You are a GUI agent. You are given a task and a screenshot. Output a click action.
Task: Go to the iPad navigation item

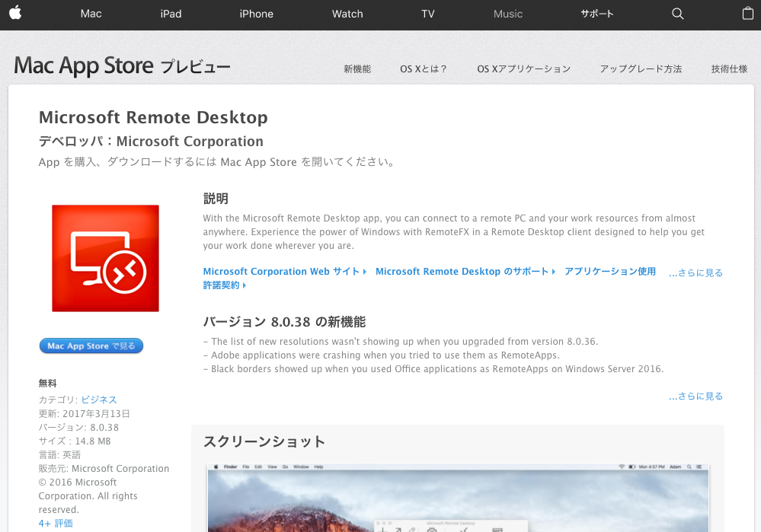pyautogui.click(x=171, y=14)
